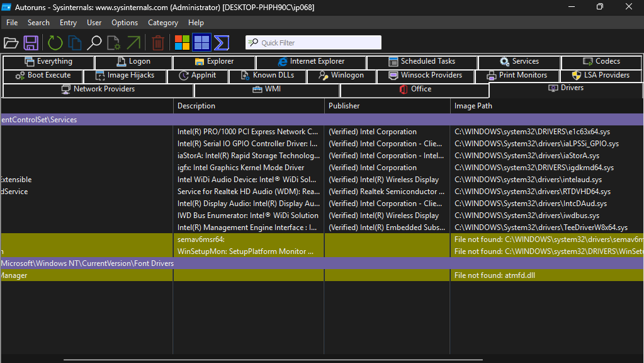Open the Search menu
644x363 pixels.
[38, 23]
